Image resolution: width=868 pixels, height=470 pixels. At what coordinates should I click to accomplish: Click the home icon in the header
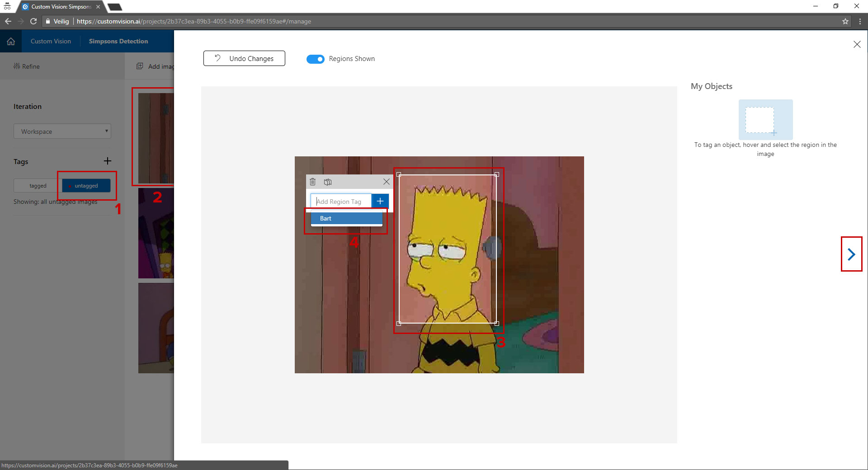coord(11,41)
